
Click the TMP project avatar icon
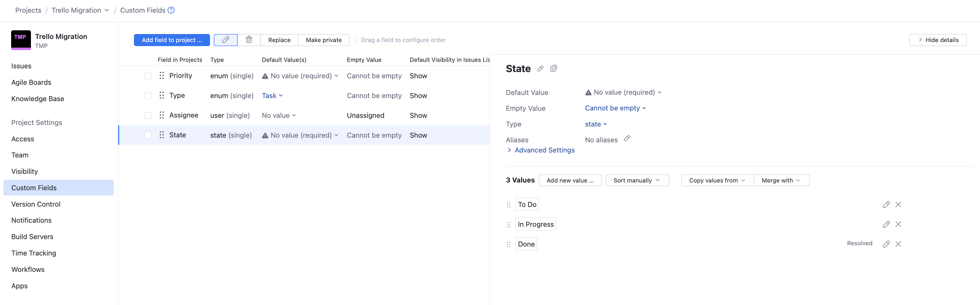tap(20, 40)
